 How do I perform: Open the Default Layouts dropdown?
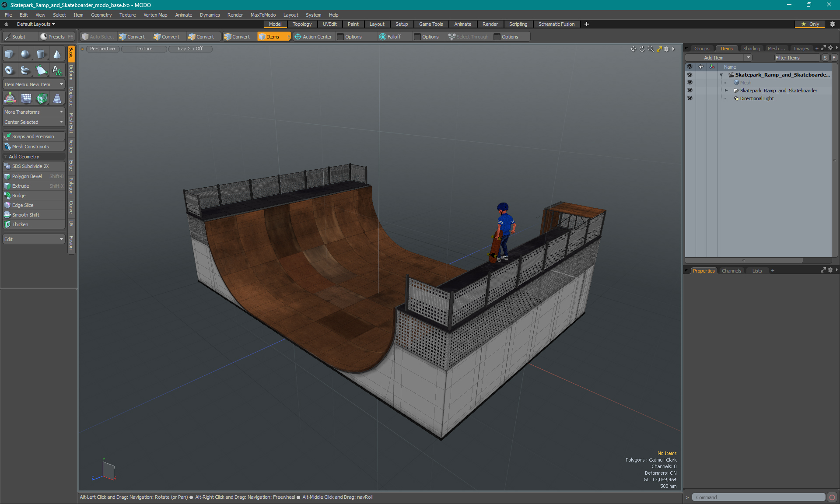coord(36,24)
